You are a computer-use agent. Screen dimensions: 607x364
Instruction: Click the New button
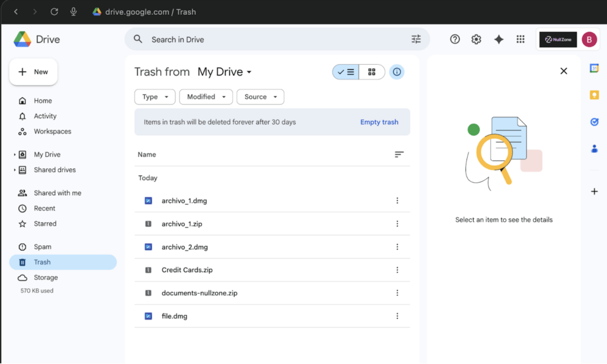[x=33, y=72]
